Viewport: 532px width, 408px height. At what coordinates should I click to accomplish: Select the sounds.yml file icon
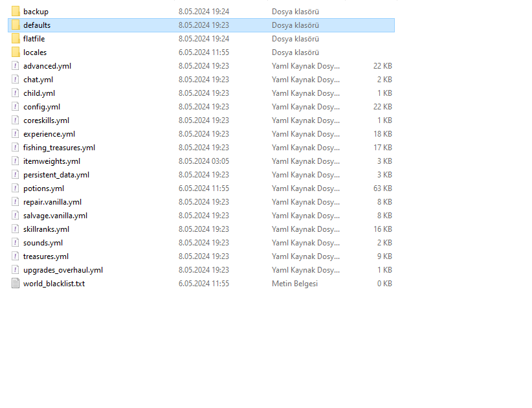[16, 242]
